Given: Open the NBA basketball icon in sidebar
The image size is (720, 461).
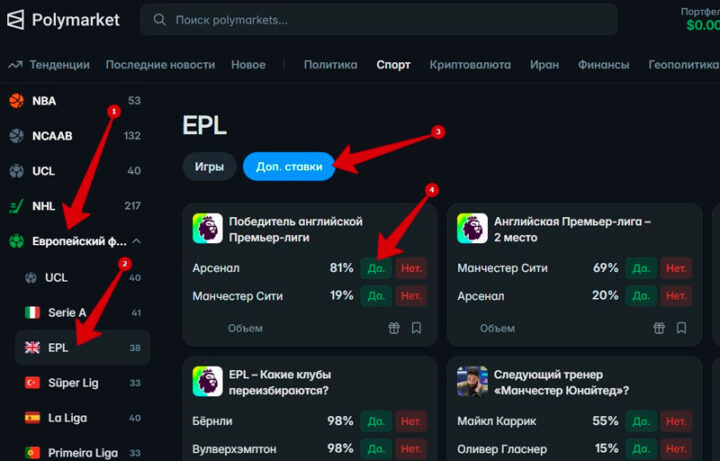Looking at the screenshot, I should [16, 101].
